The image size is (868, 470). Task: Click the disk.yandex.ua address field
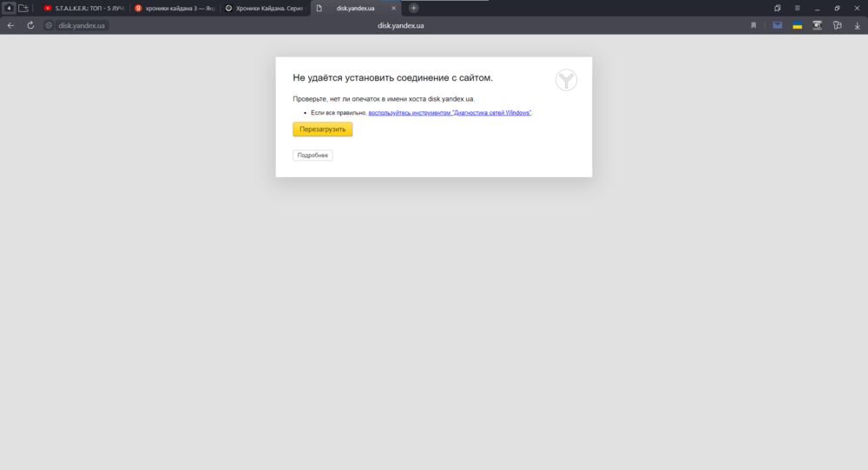[82, 25]
